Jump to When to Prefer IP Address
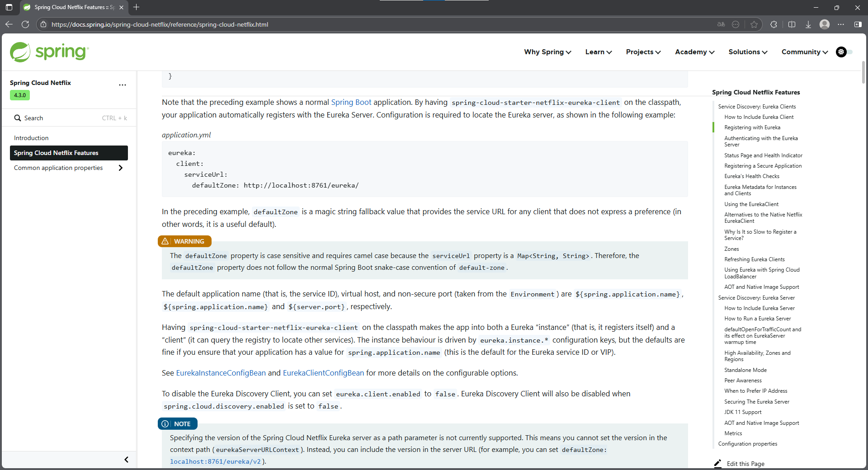Viewport: 868px width, 470px height. click(755, 391)
